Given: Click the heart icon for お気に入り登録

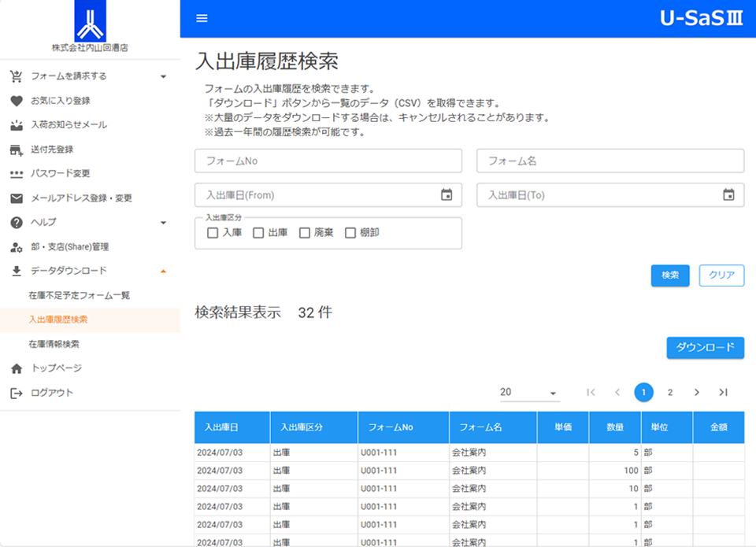Looking at the screenshot, I should pos(17,101).
